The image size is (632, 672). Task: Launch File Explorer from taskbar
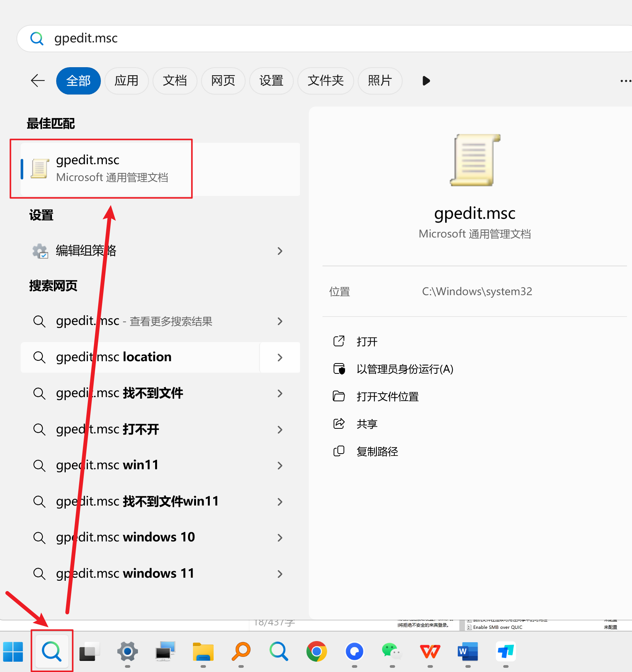tap(203, 651)
